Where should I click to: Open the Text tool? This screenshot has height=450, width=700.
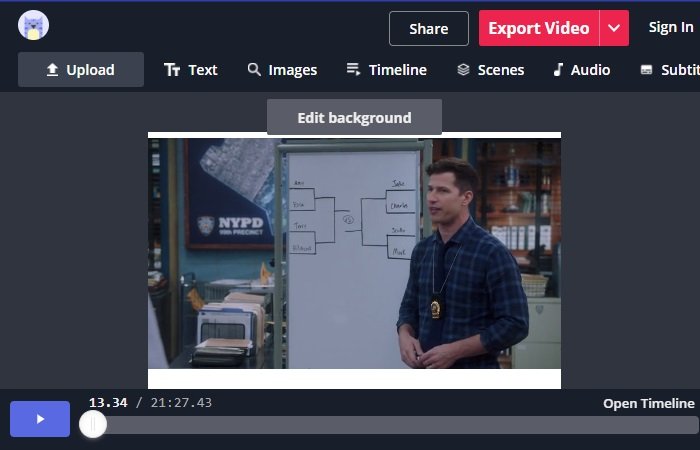click(x=191, y=70)
